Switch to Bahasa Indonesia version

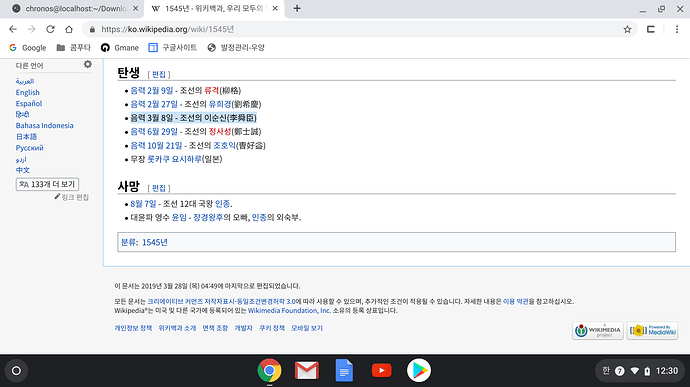click(x=44, y=125)
